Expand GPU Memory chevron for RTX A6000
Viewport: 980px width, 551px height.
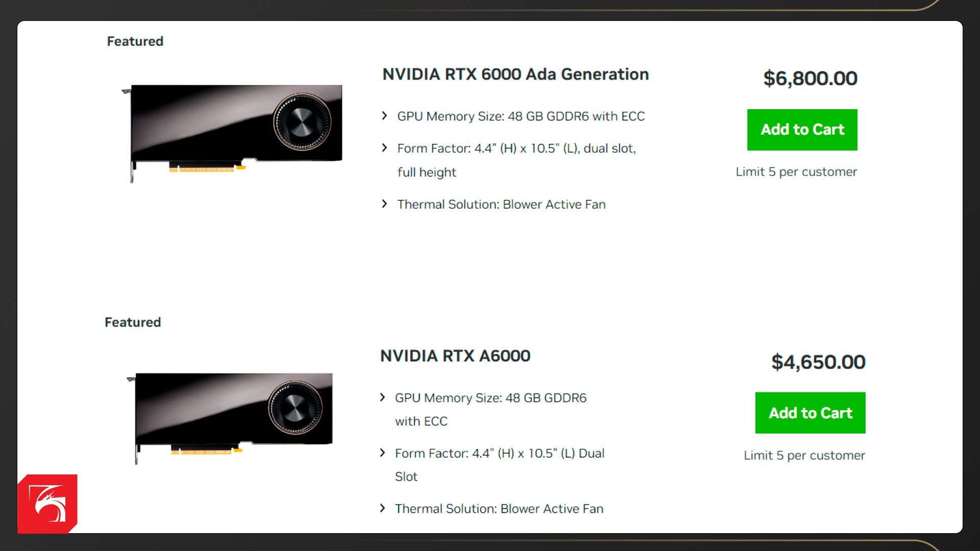[382, 397]
